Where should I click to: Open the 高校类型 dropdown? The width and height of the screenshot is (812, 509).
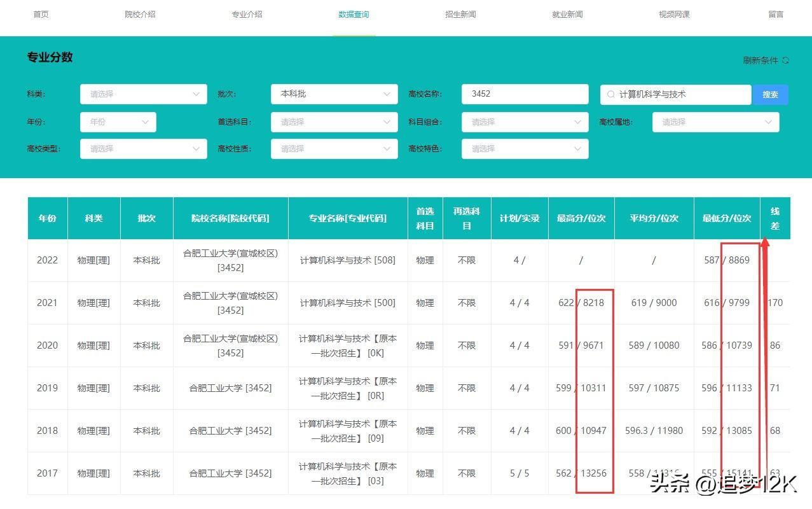point(143,149)
